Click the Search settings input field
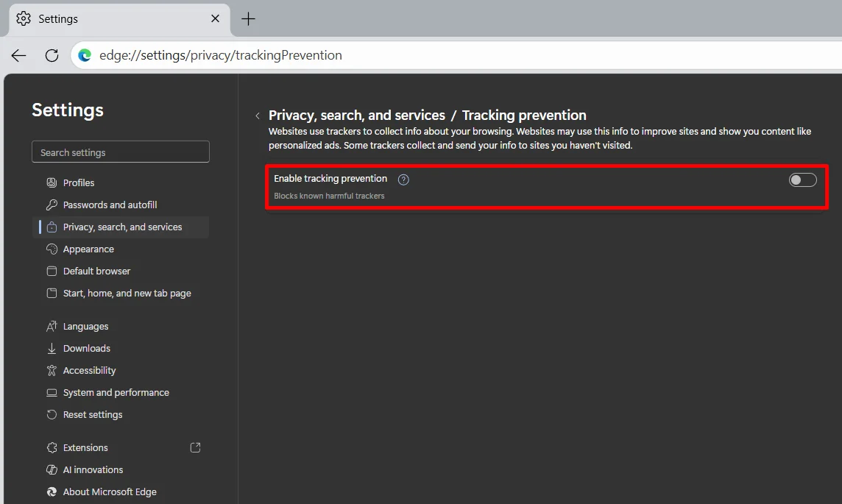The height and width of the screenshot is (504, 842). (120, 152)
